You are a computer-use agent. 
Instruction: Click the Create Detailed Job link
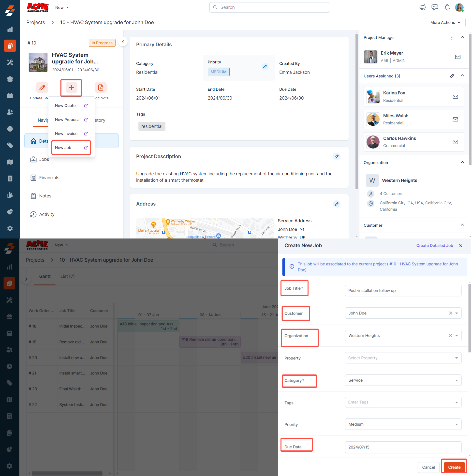434,245
